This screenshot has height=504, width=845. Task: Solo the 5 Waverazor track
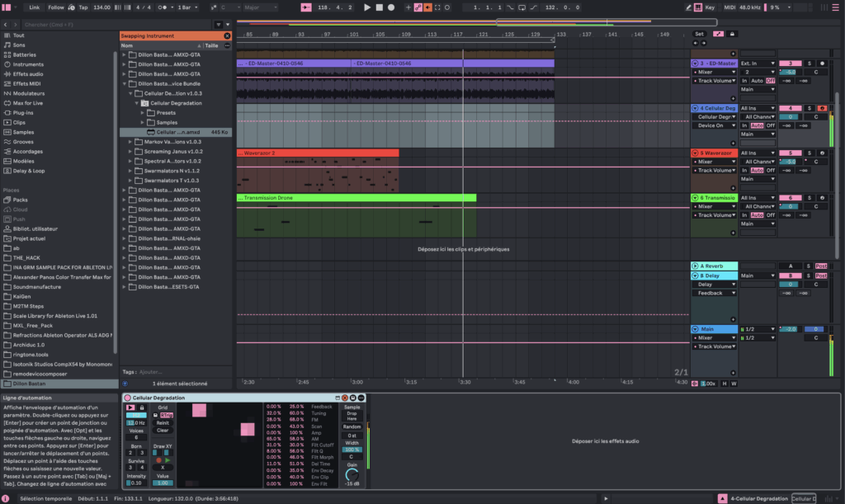point(809,153)
